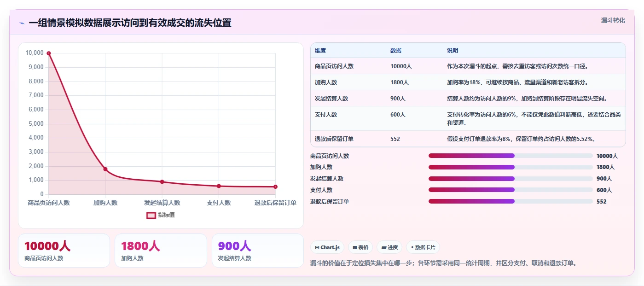Click the 加购人数 progress bar
The image size is (644, 286).
pos(511,167)
